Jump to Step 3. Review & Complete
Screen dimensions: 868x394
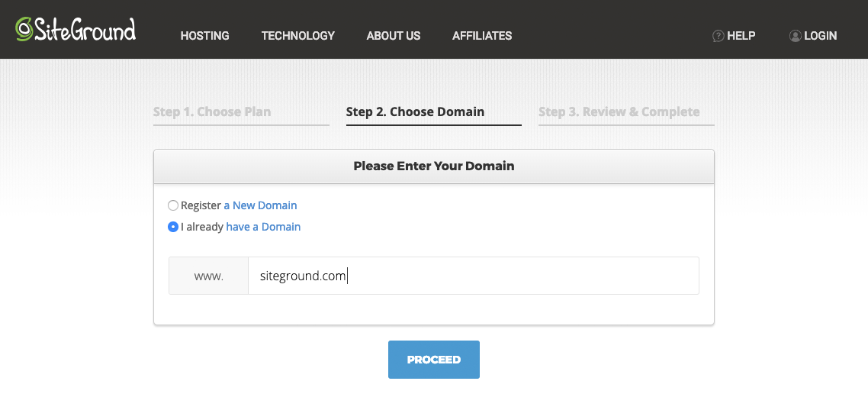(619, 112)
